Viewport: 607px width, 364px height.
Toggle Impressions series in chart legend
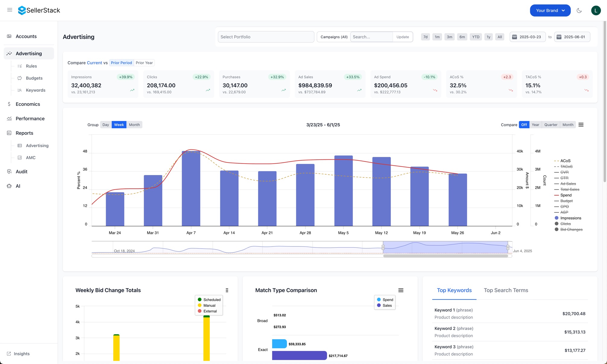(568, 218)
